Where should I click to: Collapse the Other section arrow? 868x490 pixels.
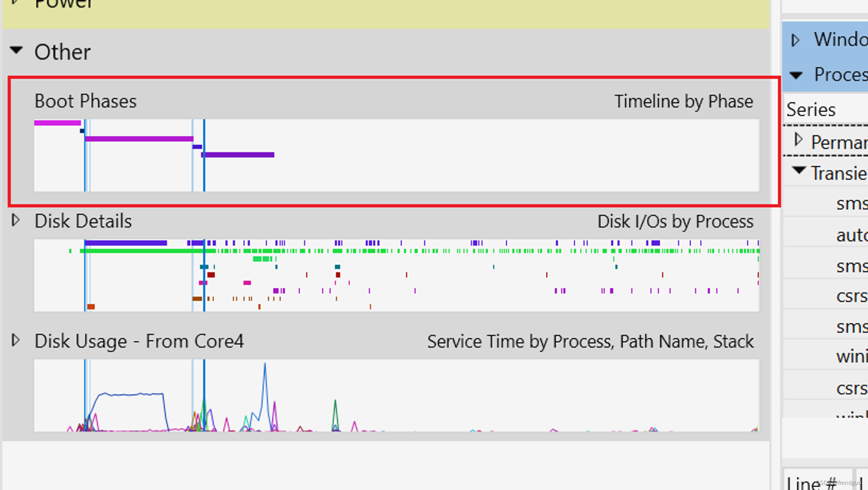(x=16, y=50)
